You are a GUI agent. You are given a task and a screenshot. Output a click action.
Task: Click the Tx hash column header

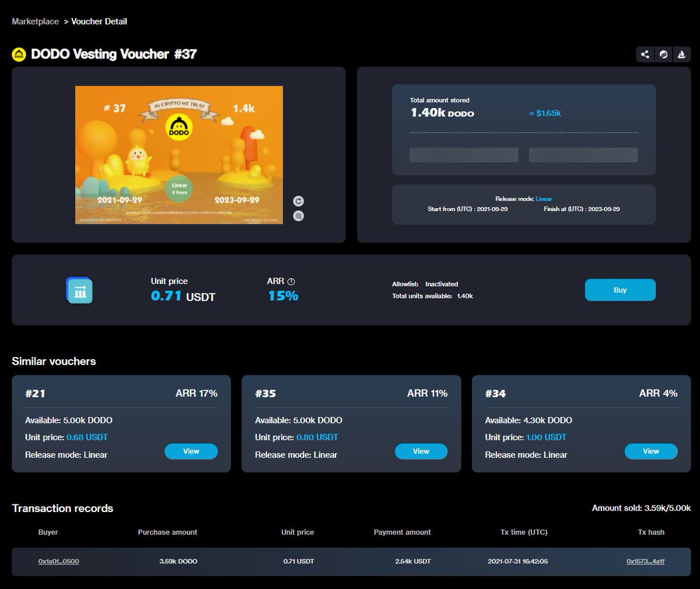651,532
